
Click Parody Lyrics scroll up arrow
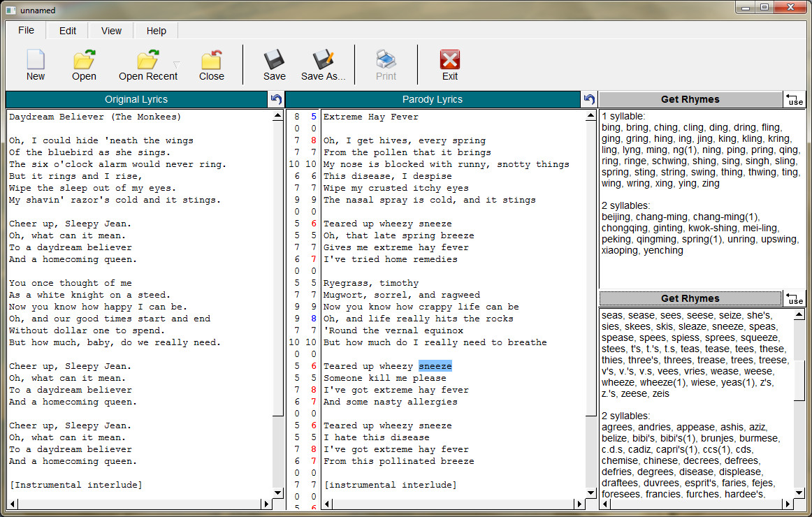(x=591, y=116)
